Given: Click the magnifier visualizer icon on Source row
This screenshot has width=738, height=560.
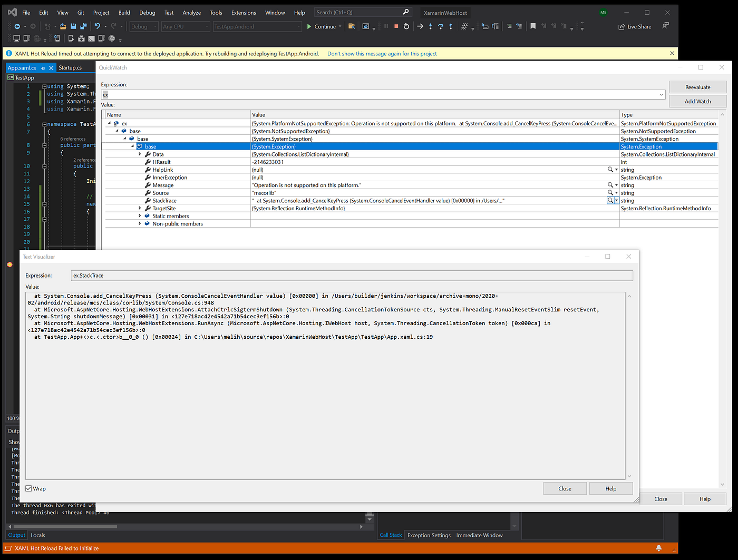Looking at the screenshot, I should [610, 193].
